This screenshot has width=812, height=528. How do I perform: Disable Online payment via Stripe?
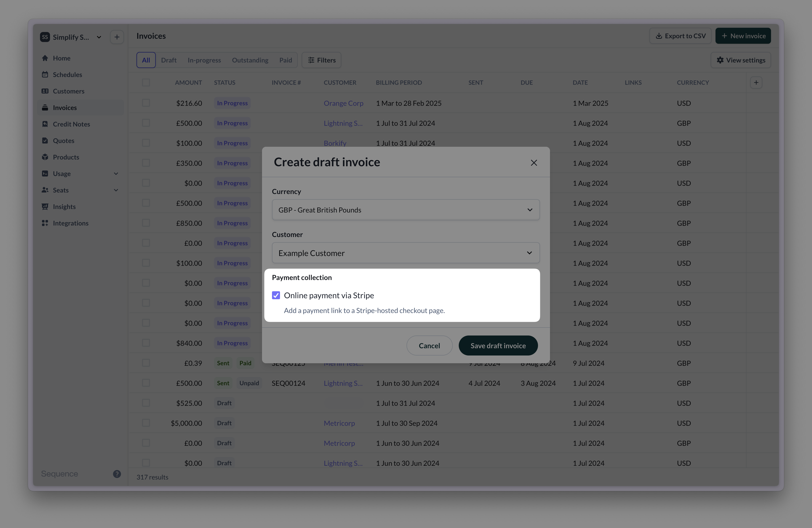click(x=276, y=295)
